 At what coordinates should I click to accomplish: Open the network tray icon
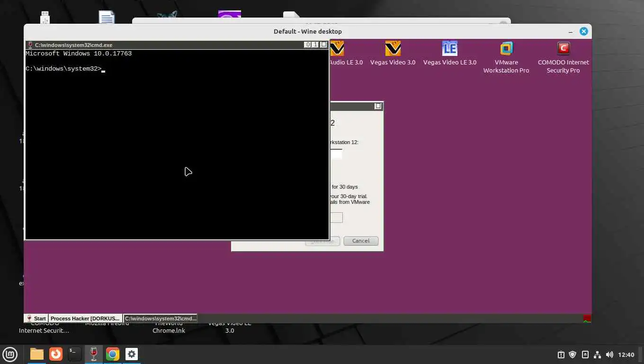tap(597, 355)
